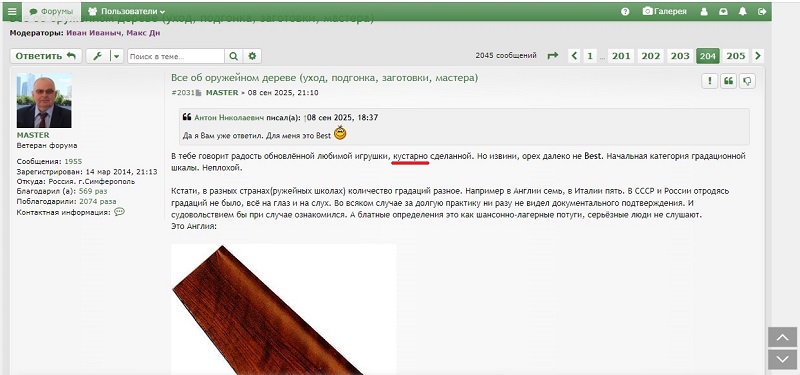
Task: View MASTER's 1955 posts count link
Action: [73, 161]
